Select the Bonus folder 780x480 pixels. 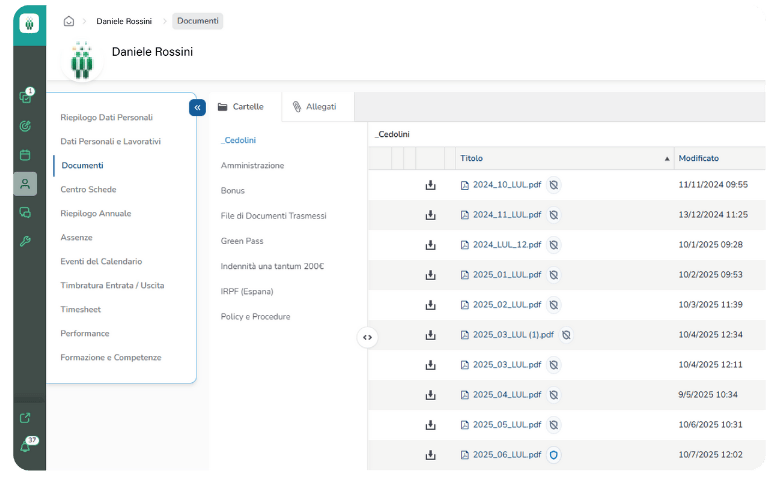232,191
